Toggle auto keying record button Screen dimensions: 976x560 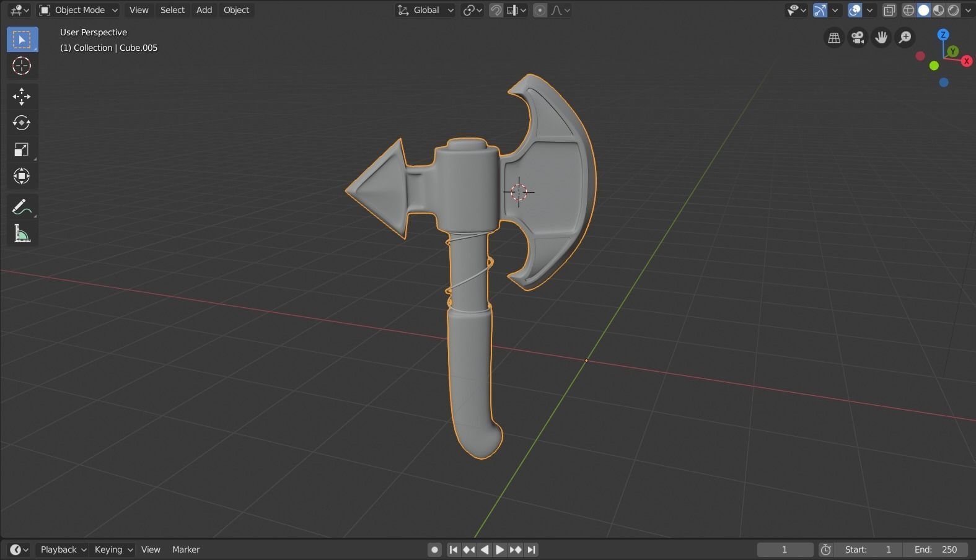pyautogui.click(x=435, y=549)
